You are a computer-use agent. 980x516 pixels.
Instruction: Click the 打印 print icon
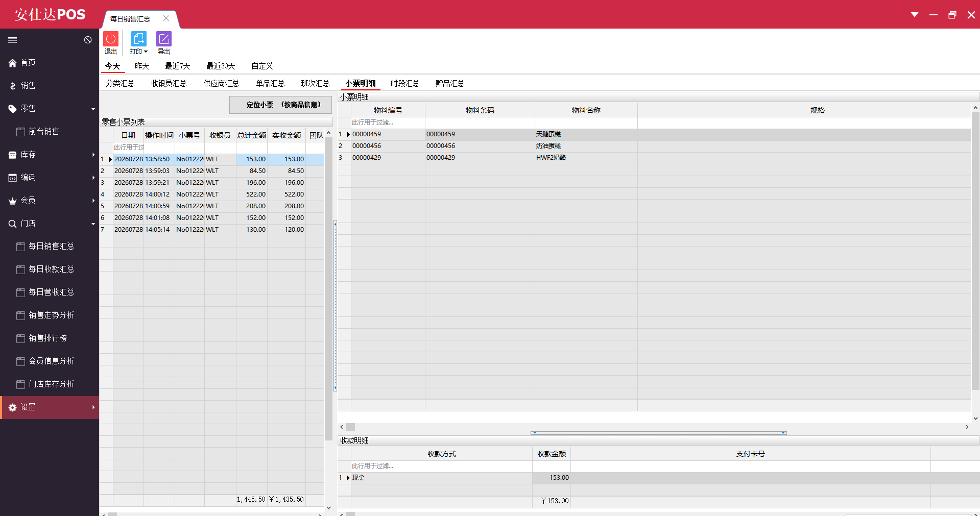(x=138, y=39)
